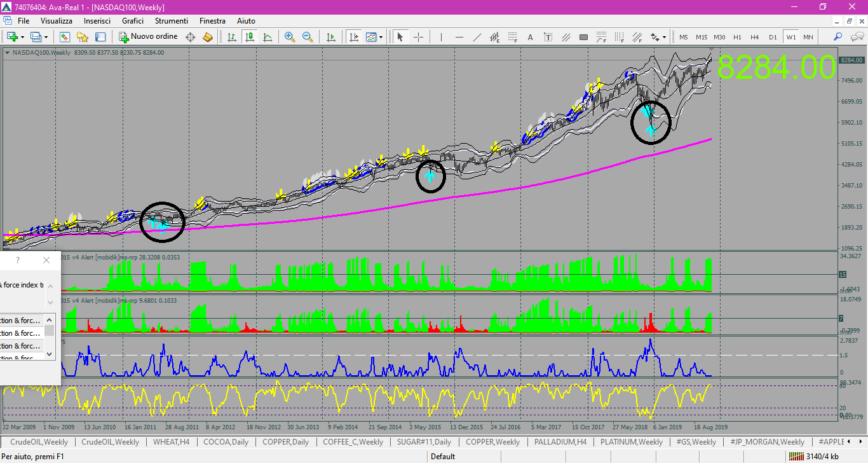Open the new chart toolbar button
This screenshot has width=868, height=463.
pos(13,37)
